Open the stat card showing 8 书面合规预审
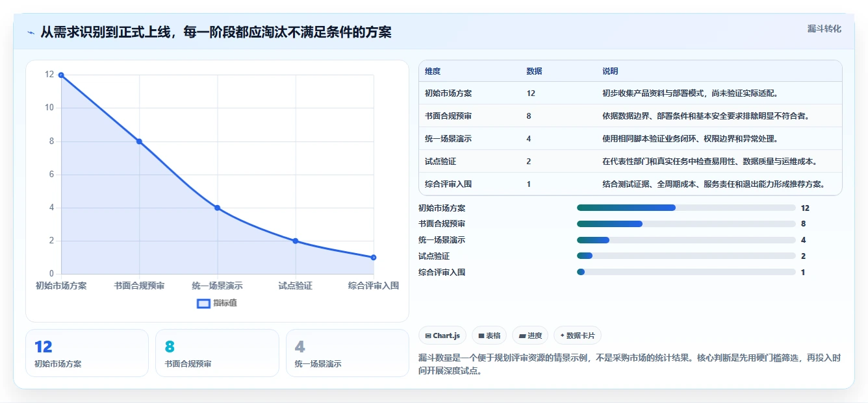868x403 pixels. pyautogui.click(x=217, y=353)
